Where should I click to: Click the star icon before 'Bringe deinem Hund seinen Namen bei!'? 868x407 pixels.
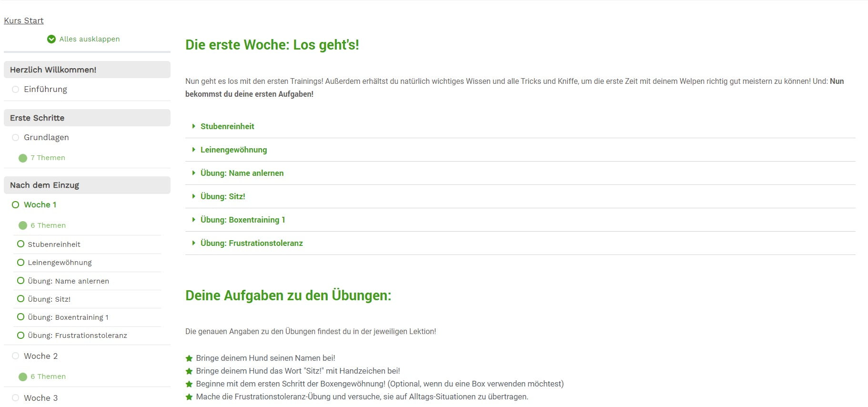point(189,358)
